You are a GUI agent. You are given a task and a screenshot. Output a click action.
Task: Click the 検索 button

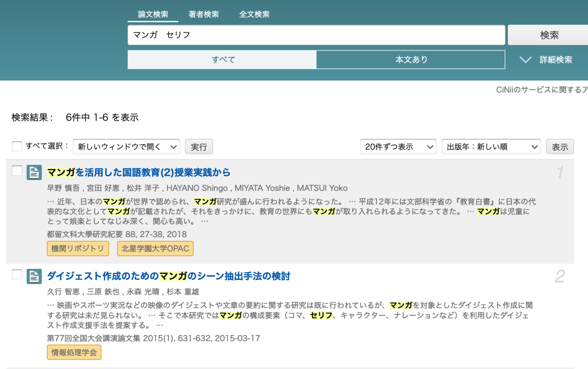(x=549, y=35)
